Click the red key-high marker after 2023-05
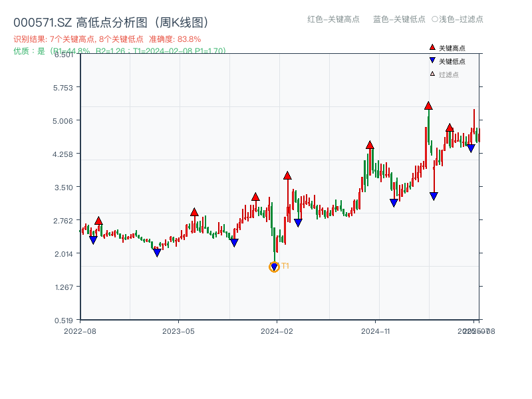 click(194, 212)
